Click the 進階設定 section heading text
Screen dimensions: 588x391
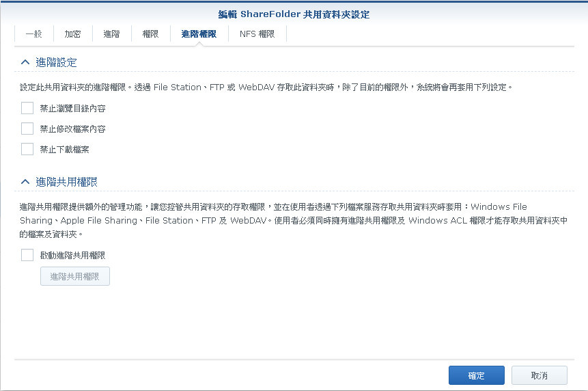pyautogui.click(x=56, y=62)
